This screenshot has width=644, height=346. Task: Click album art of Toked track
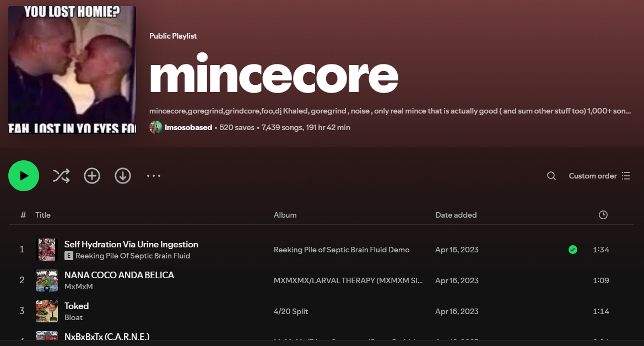(x=47, y=311)
